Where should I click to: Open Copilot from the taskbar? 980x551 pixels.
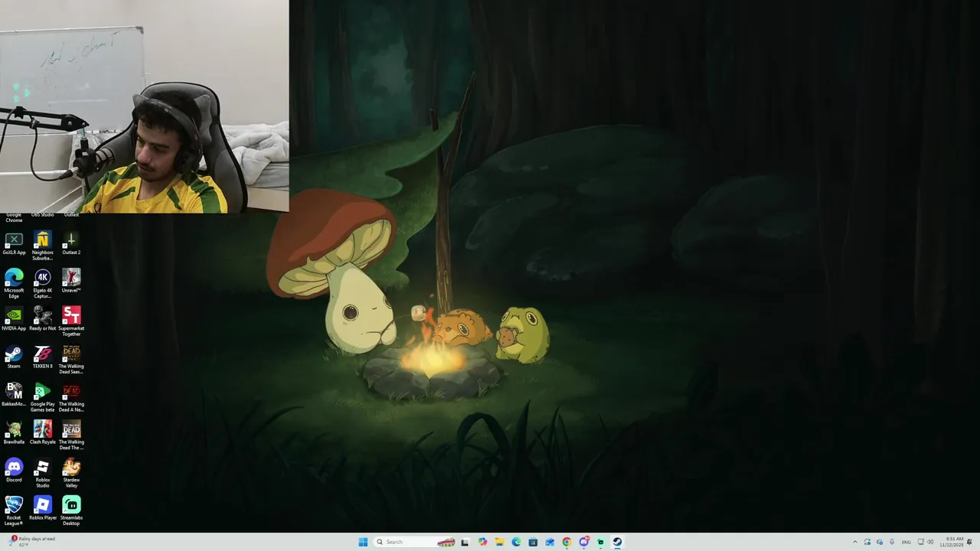click(x=482, y=542)
